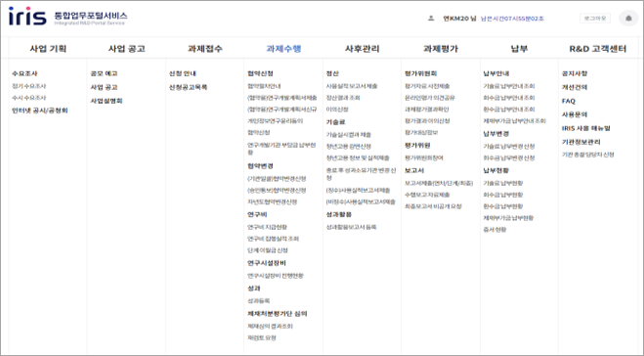Open the 사업 공고 top menu
The image size is (644, 356).
(126, 49)
